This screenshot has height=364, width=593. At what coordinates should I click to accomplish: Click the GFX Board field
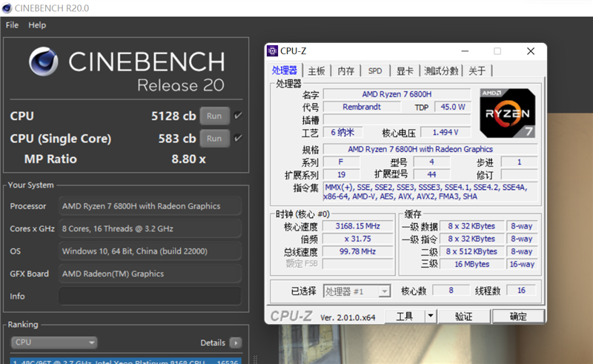coord(150,274)
